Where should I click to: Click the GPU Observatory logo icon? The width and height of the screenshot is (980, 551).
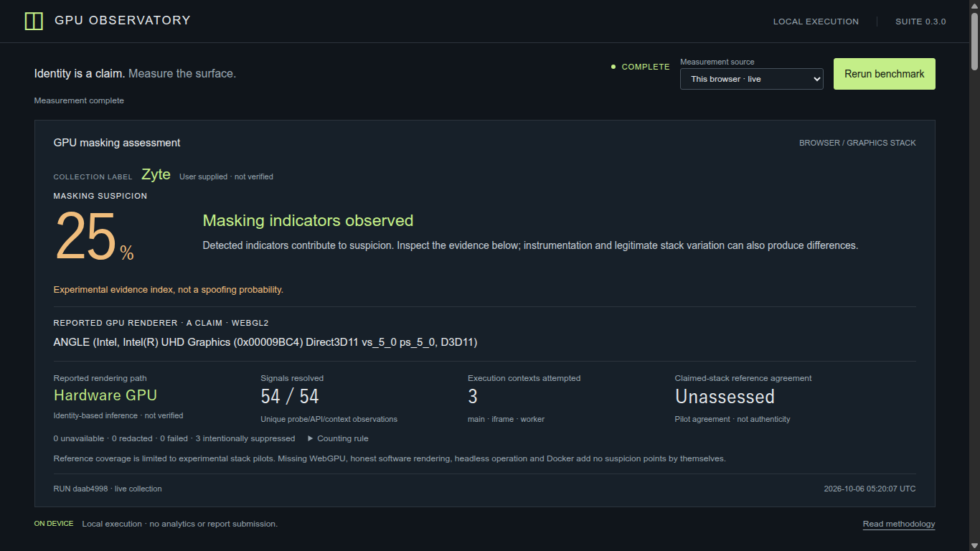[x=34, y=22]
